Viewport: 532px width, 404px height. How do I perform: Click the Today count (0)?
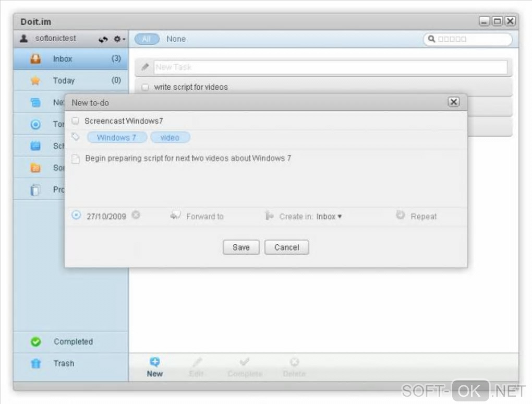pos(116,80)
